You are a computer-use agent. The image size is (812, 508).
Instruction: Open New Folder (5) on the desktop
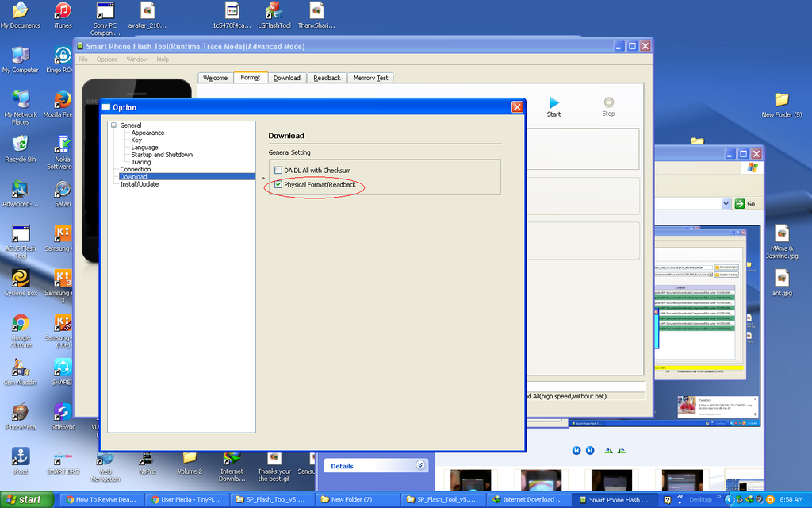point(781,100)
